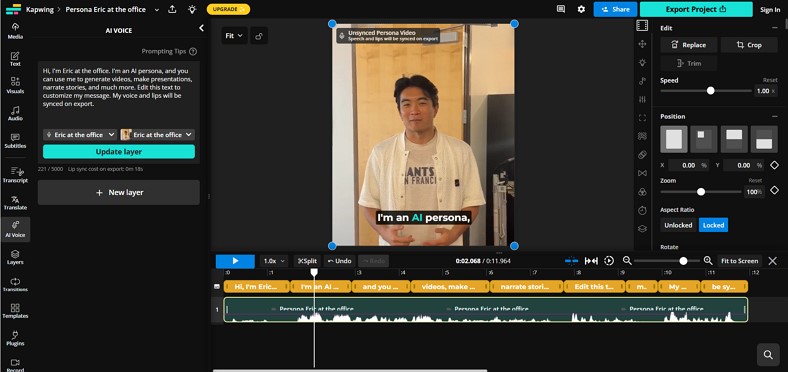The image size is (788, 372).
Task: Open the Visuals panel
Action: point(15,86)
